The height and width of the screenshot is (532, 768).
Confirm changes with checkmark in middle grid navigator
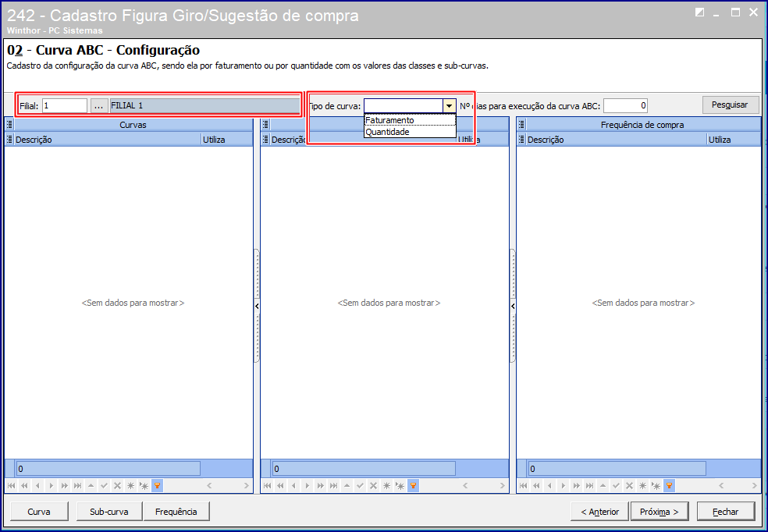click(360, 485)
